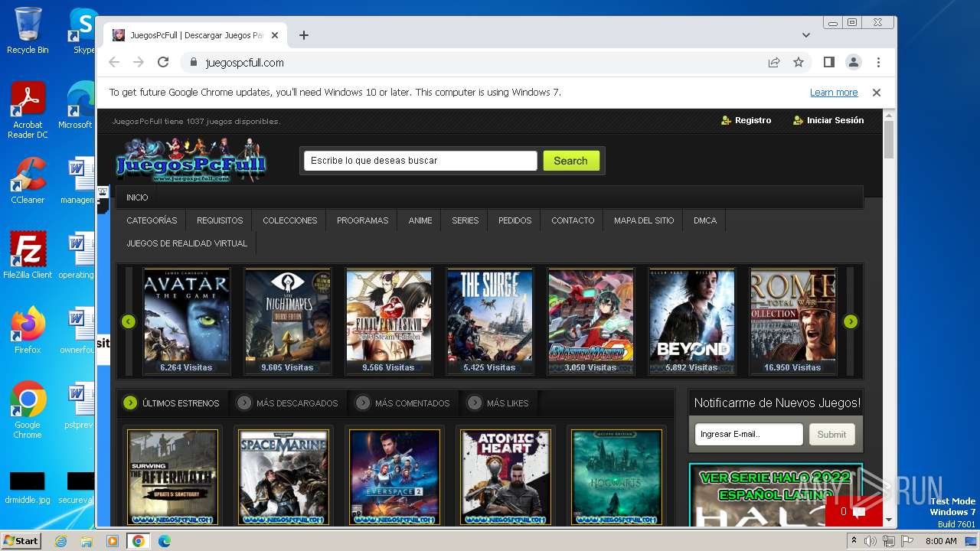This screenshot has width=980, height=551.
Task: Dismiss the Chrome update notification bar
Action: 877,93
